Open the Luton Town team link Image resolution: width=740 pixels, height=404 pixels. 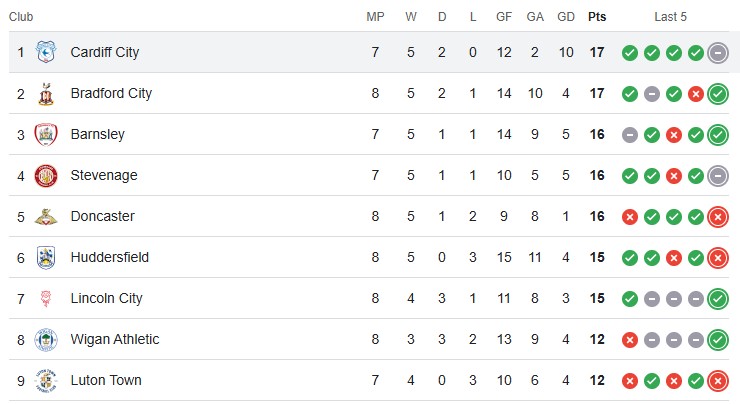pyautogui.click(x=106, y=380)
